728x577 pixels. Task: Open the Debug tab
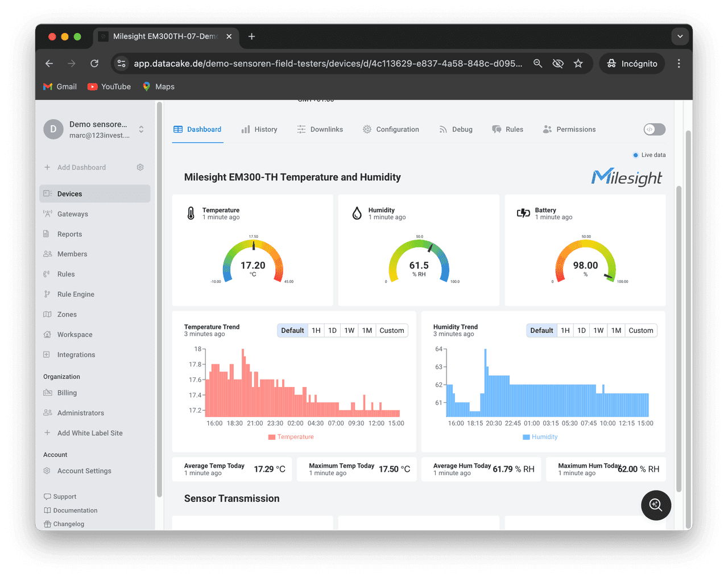click(456, 130)
